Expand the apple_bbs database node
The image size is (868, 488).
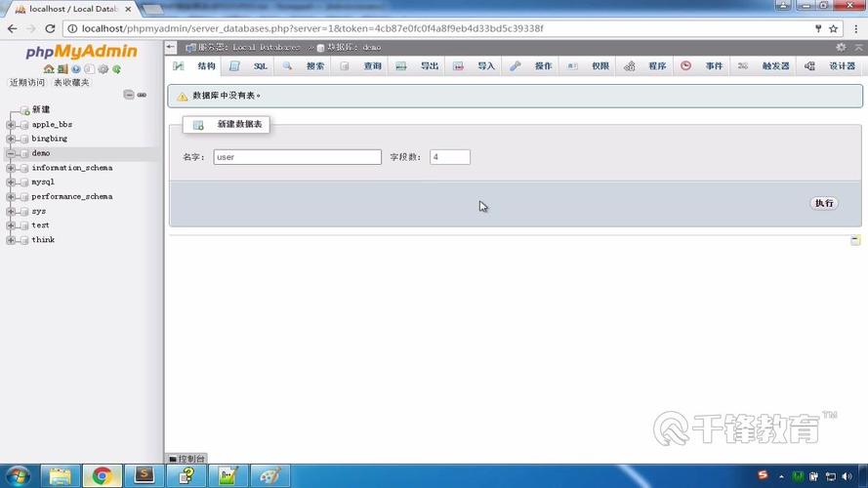point(11,125)
